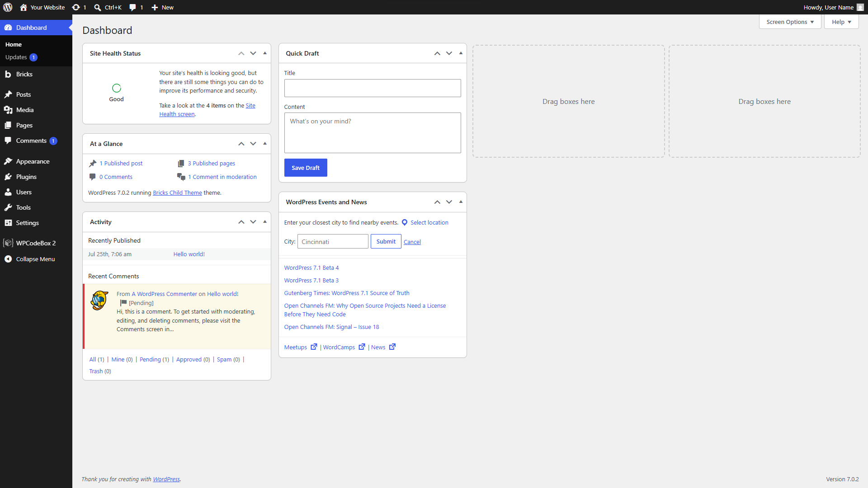This screenshot has height=488, width=868.
Task: Move WordPress Events and News widget down
Action: point(449,202)
